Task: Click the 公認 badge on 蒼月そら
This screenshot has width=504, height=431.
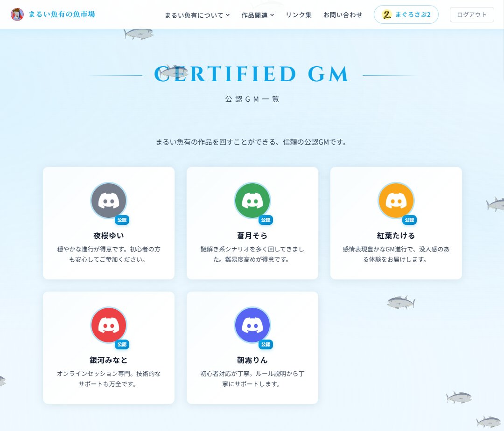Action: tap(266, 220)
